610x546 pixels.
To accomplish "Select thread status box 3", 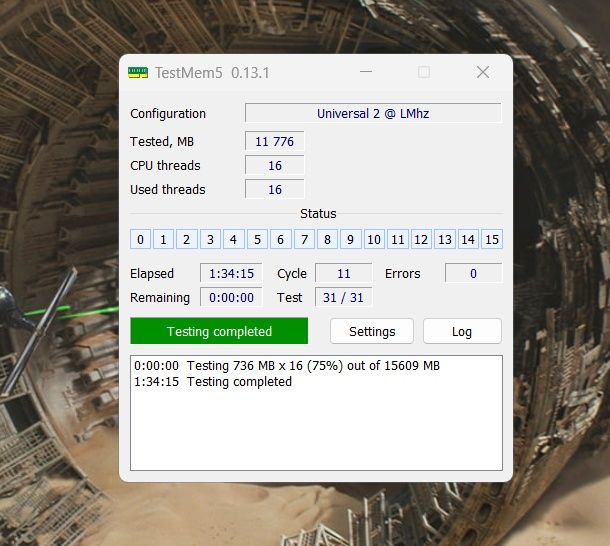I will (210, 239).
